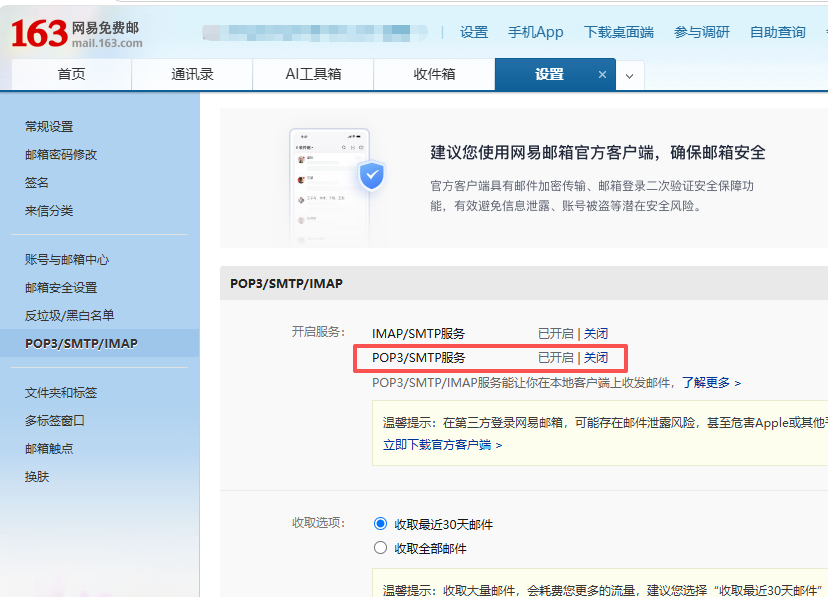The height and width of the screenshot is (597, 828).
Task: Click 设置 link in the header
Action: pos(474,33)
